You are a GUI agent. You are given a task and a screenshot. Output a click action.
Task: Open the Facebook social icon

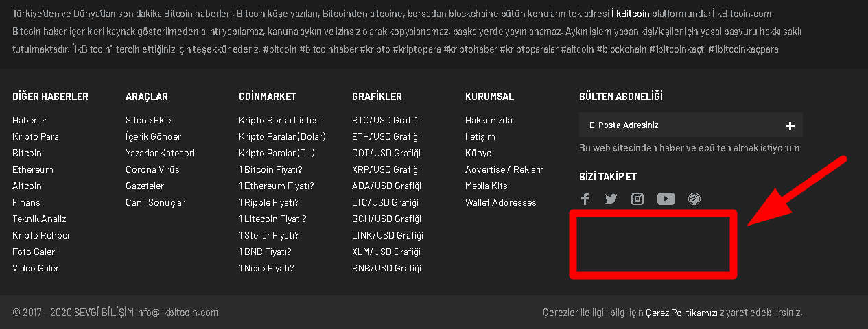pyautogui.click(x=585, y=199)
